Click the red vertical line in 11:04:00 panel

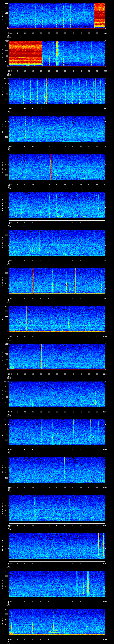pyautogui.click(x=63, y=129)
